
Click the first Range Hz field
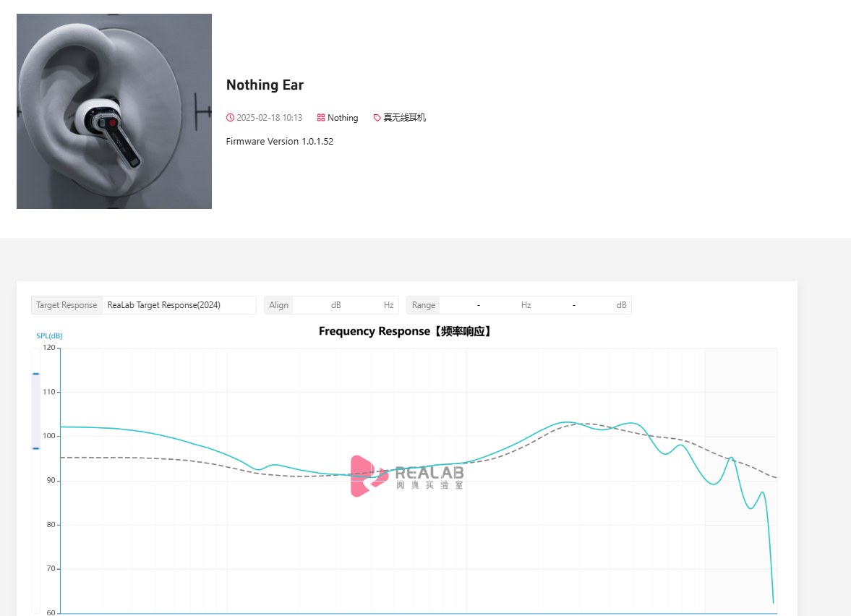click(x=458, y=305)
